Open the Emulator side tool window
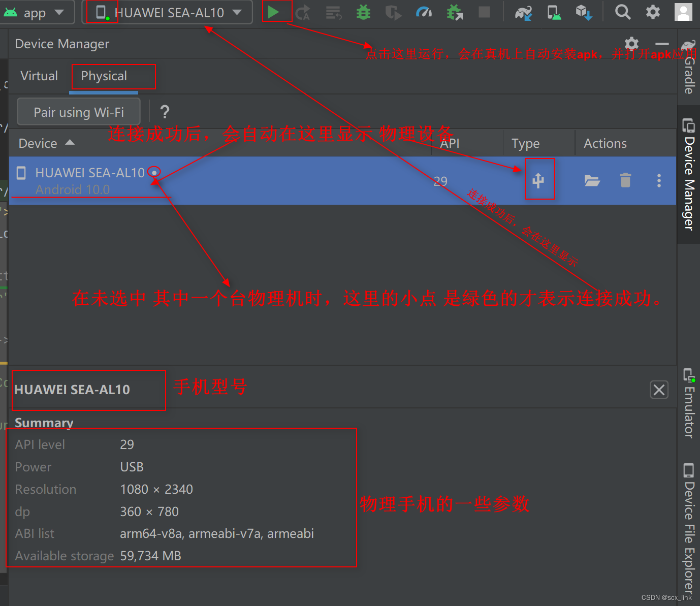The image size is (700, 606). tap(689, 403)
